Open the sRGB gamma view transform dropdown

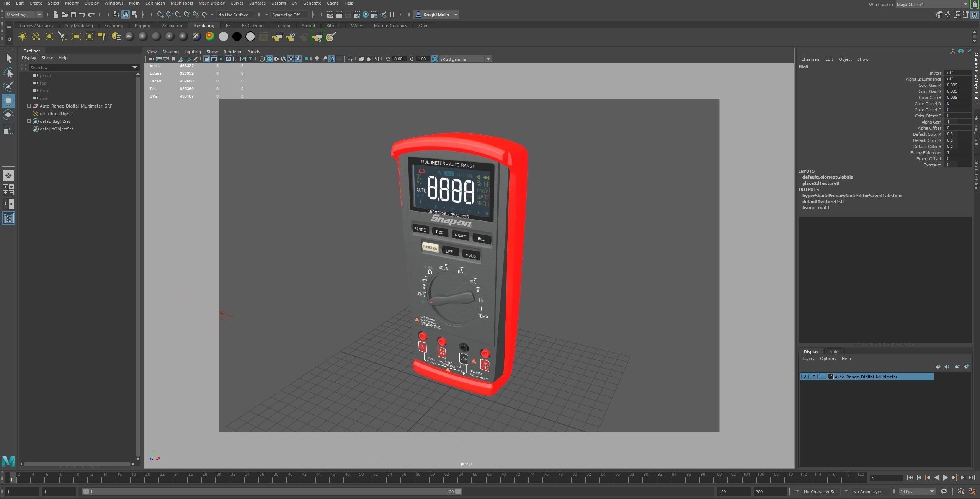pos(465,59)
